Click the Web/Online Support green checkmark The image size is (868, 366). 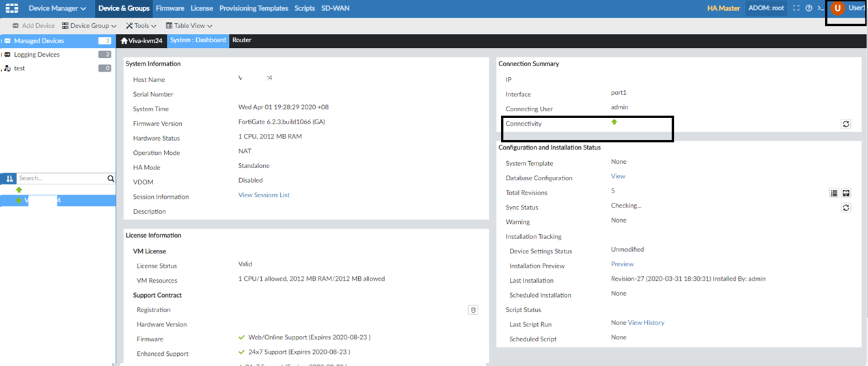point(241,337)
